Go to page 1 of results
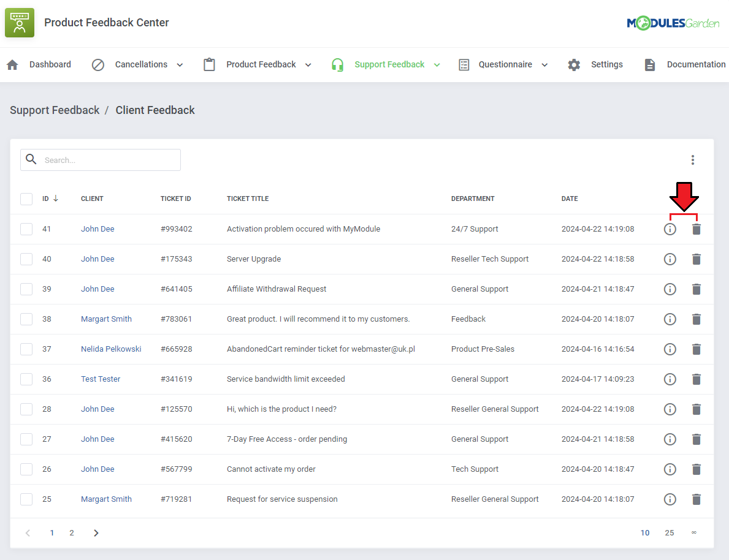 (52, 533)
